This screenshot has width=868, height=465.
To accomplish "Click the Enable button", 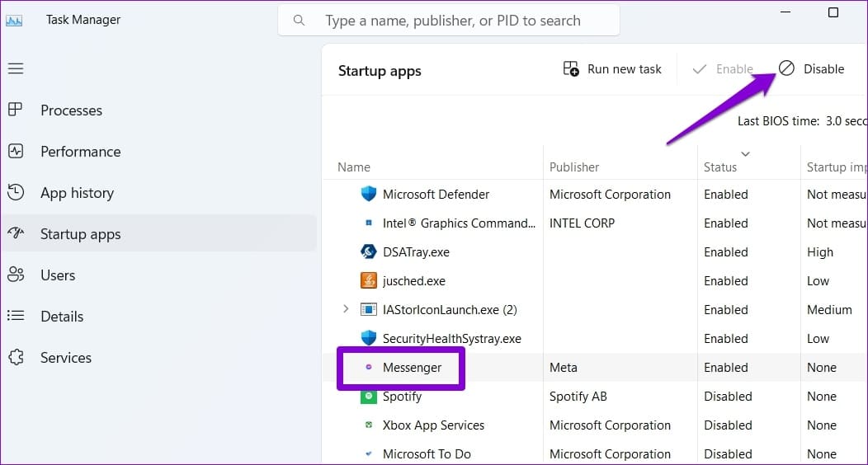I will pos(723,69).
